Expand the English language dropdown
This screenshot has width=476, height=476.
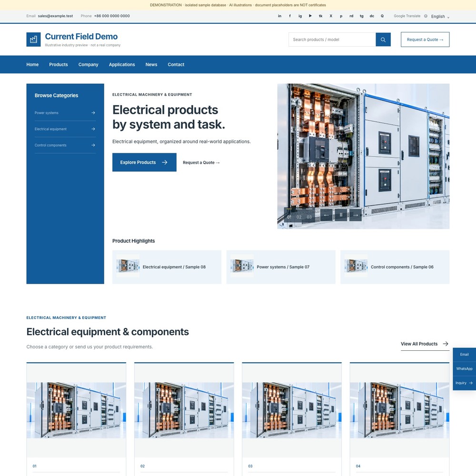tap(440, 16)
